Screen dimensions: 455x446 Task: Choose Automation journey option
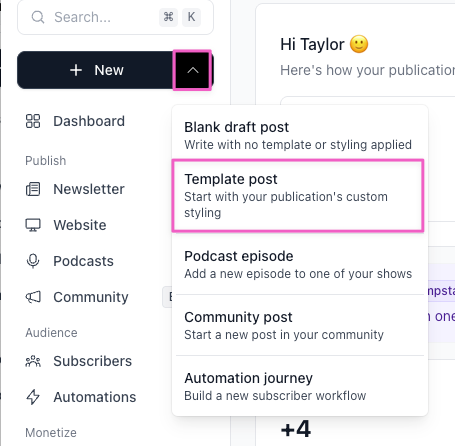point(298,386)
